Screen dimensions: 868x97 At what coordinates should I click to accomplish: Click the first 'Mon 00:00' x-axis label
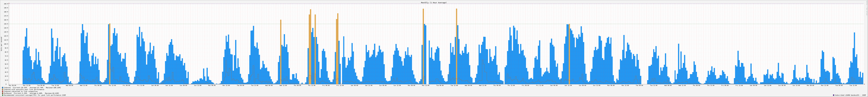point(12,85)
